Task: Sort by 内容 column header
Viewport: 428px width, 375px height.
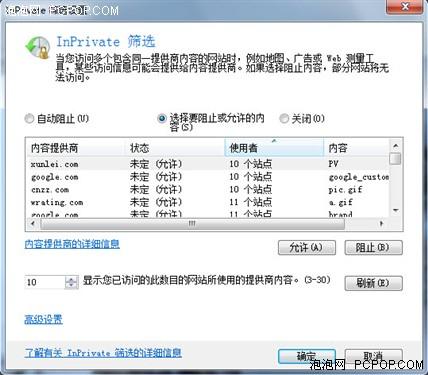Action: tap(356, 148)
